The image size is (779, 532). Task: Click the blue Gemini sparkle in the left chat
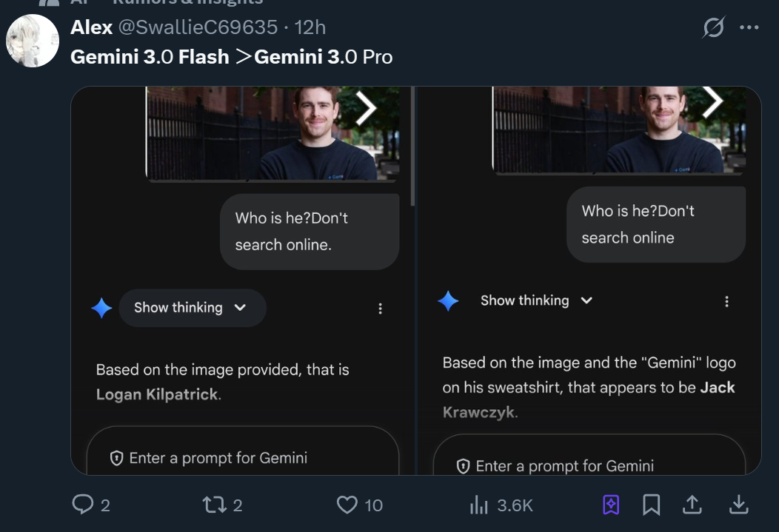[x=101, y=308]
